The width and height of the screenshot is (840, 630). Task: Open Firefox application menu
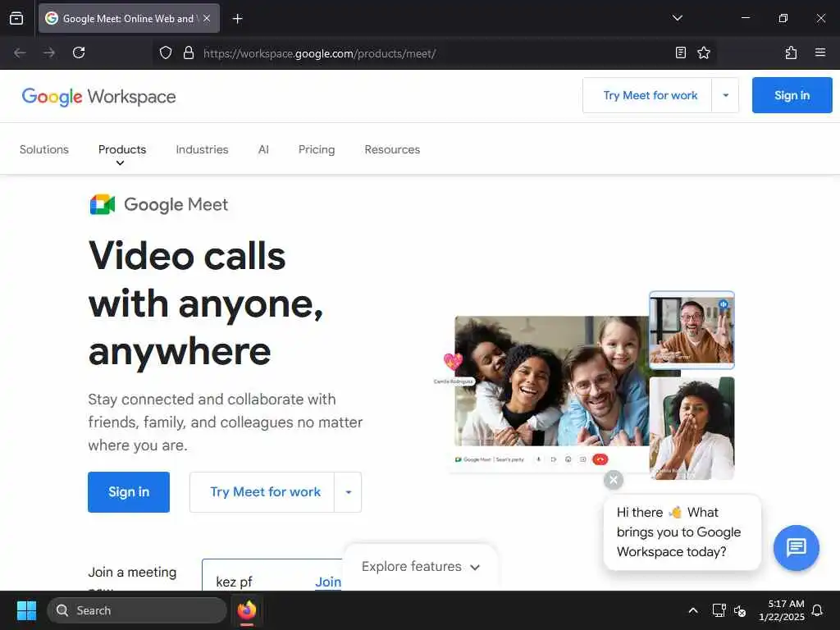[x=819, y=52]
